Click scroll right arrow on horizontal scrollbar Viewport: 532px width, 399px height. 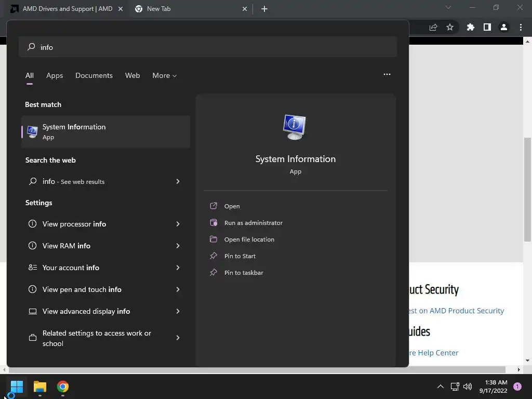click(x=519, y=369)
